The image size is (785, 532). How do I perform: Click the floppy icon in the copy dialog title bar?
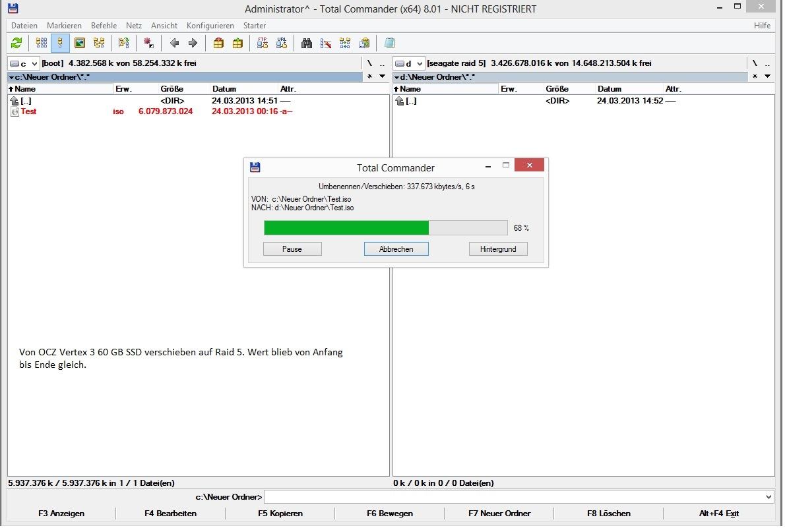pyautogui.click(x=255, y=167)
